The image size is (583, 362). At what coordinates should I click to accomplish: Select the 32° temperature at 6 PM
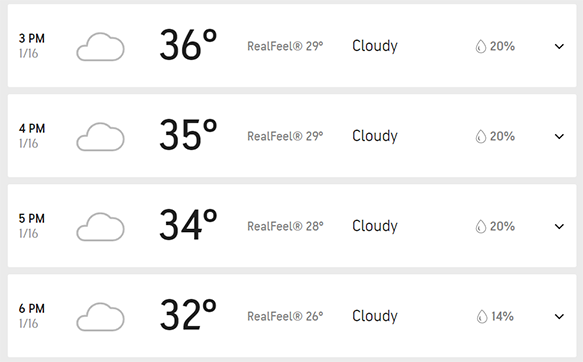point(188,315)
